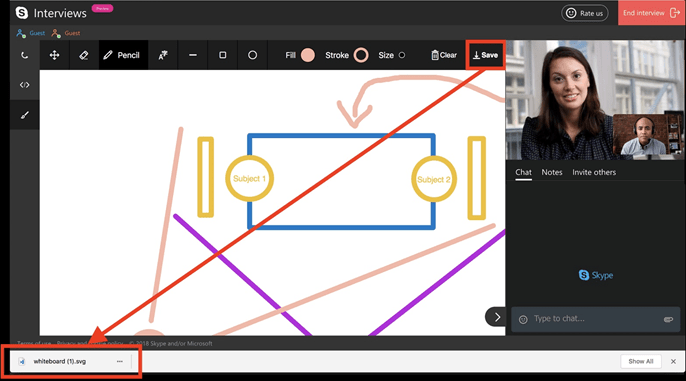686x381 pixels.
Task: Click the Type to chat field
Action: point(595,319)
